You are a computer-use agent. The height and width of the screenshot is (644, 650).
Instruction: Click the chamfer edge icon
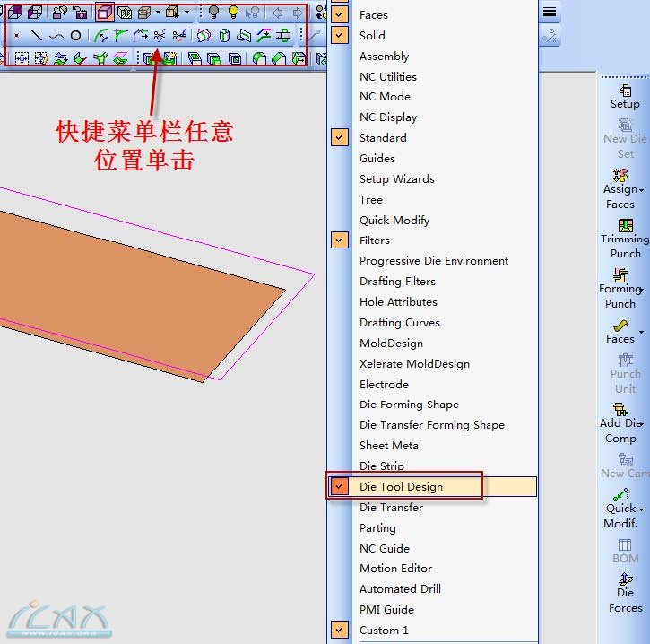click(279, 58)
